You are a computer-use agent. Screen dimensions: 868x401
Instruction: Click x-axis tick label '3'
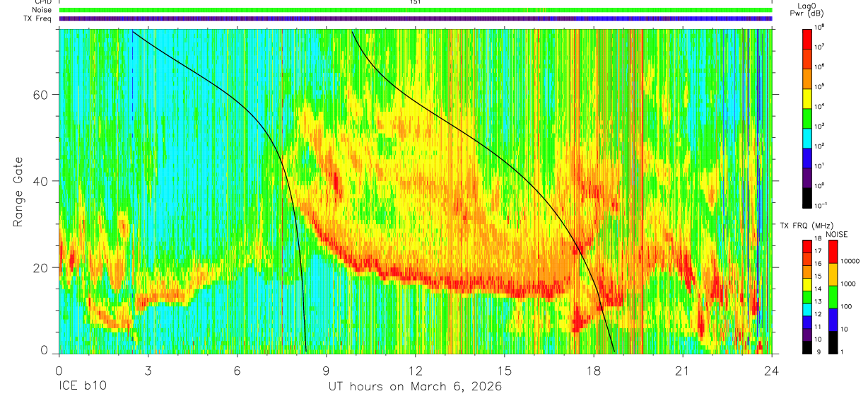(148, 371)
